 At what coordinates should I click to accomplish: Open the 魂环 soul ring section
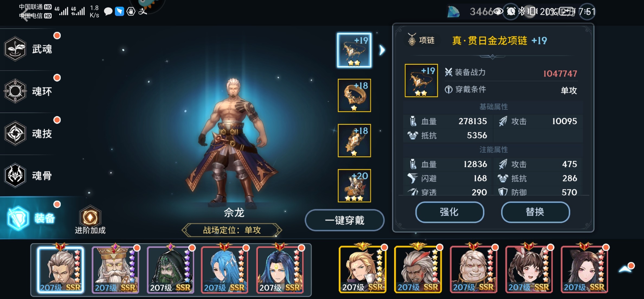tap(15, 91)
